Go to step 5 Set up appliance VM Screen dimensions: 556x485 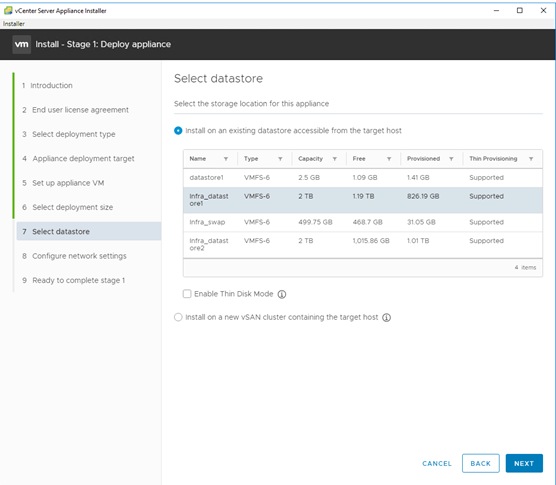[x=63, y=183]
